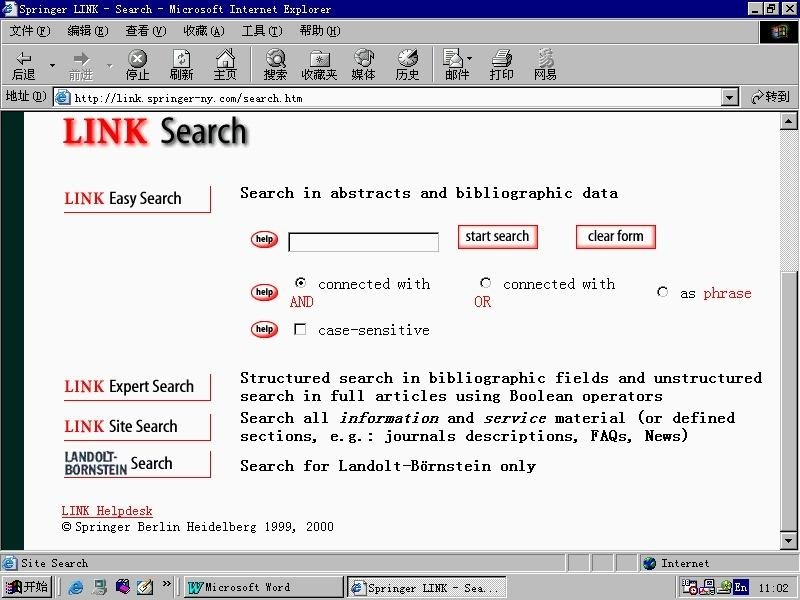
Task: Select 'connected with AND' radio button
Action: [301, 283]
